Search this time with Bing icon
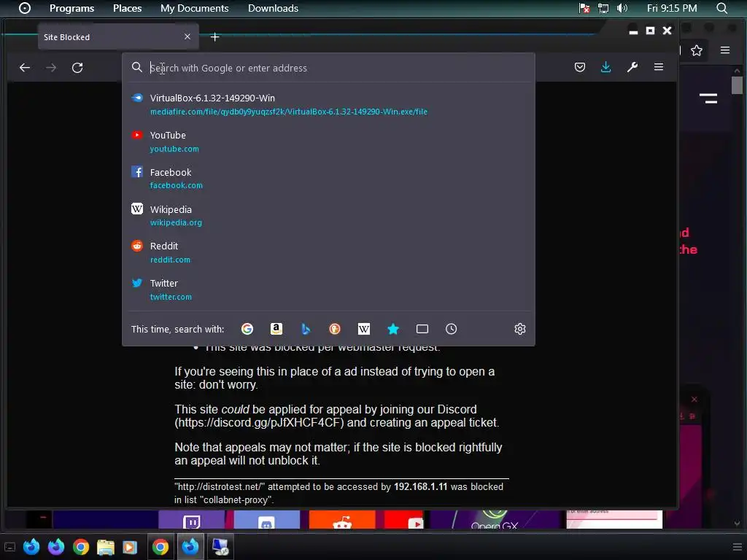747x560 pixels. tap(306, 329)
